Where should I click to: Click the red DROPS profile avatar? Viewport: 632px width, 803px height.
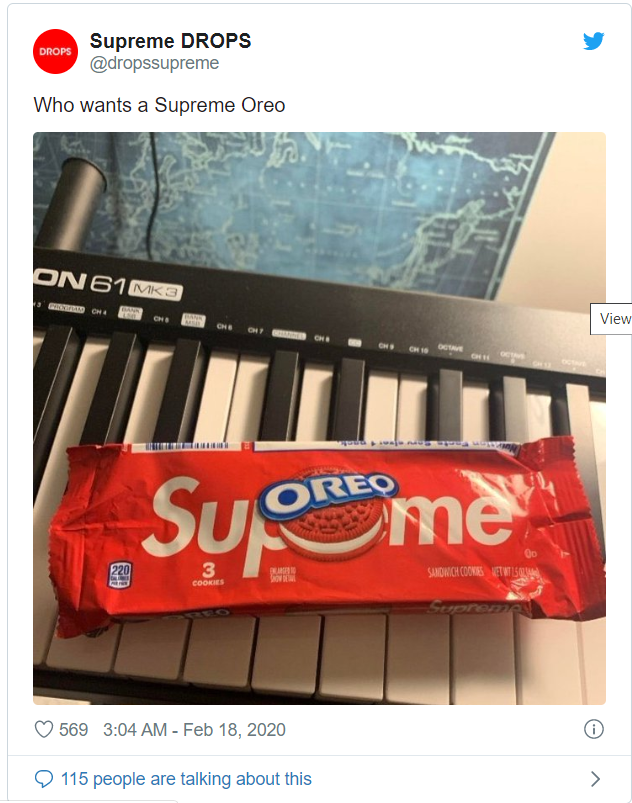(x=55, y=52)
